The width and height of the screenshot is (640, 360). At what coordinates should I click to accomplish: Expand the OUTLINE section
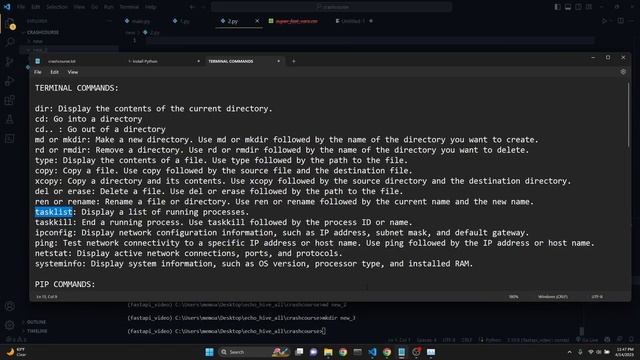coord(35,322)
